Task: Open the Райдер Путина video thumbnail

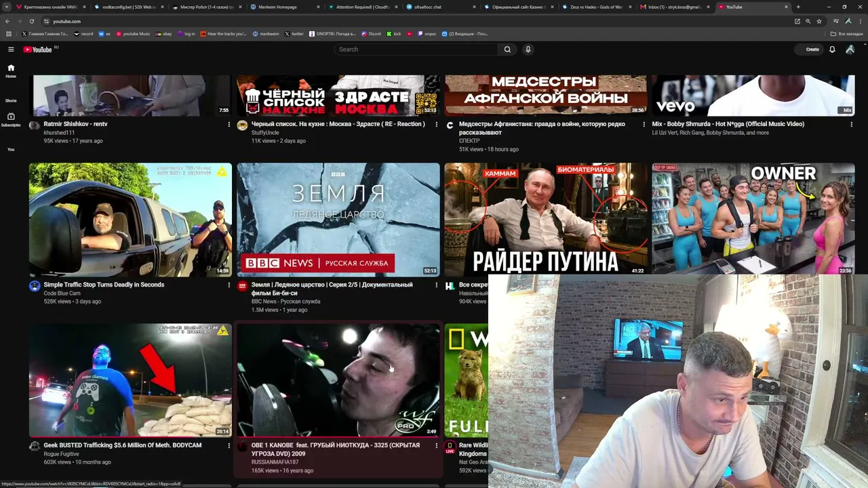Action: 546,220
